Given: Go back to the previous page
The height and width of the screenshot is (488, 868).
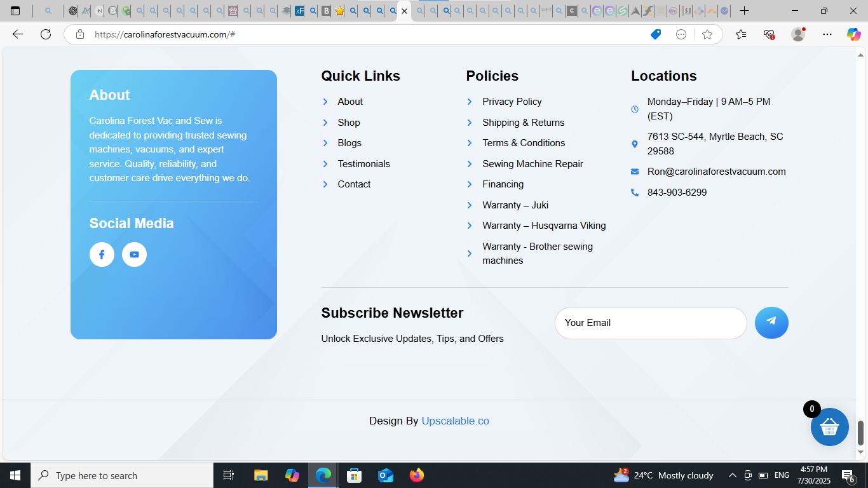Looking at the screenshot, I should [x=18, y=34].
